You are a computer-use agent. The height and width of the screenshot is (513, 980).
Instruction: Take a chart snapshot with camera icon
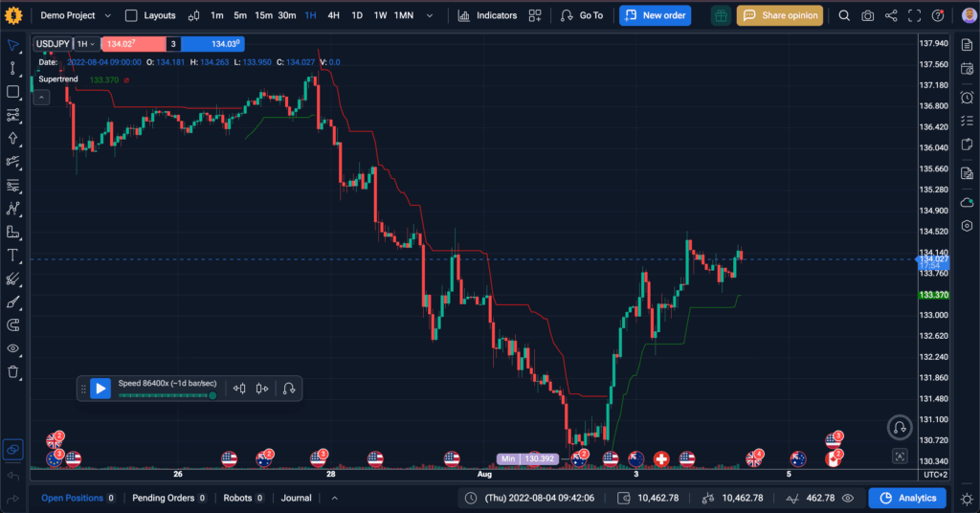pyautogui.click(x=867, y=15)
